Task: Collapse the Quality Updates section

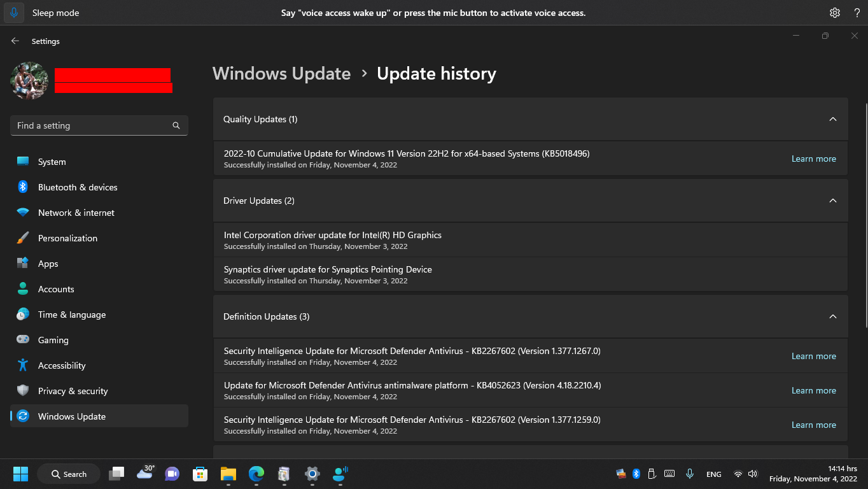Action: (833, 119)
